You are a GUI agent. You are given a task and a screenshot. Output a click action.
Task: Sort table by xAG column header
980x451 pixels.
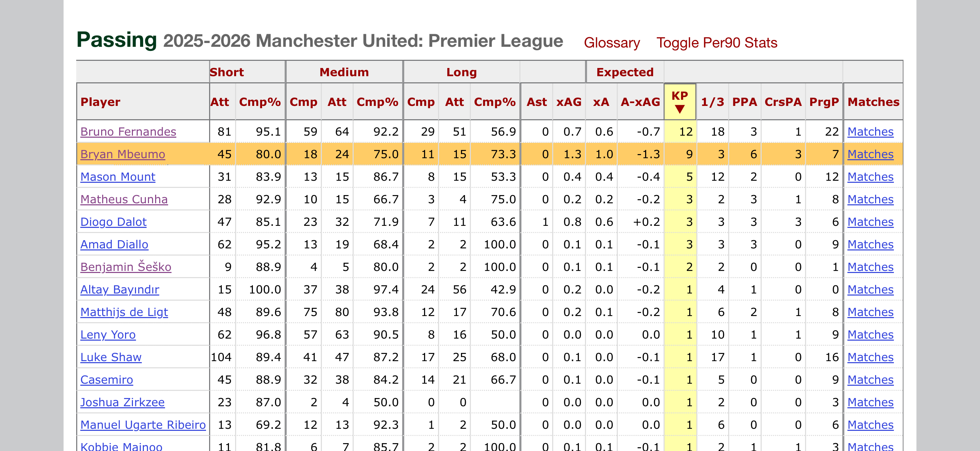coord(569,102)
